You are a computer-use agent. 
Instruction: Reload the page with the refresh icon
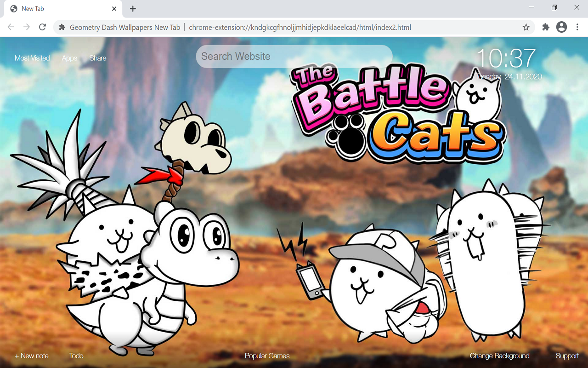click(x=42, y=27)
